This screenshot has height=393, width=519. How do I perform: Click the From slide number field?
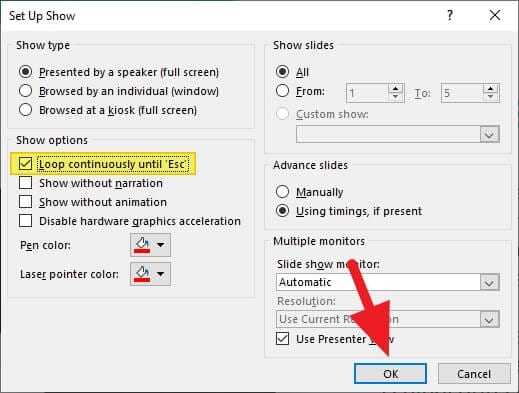(367, 93)
